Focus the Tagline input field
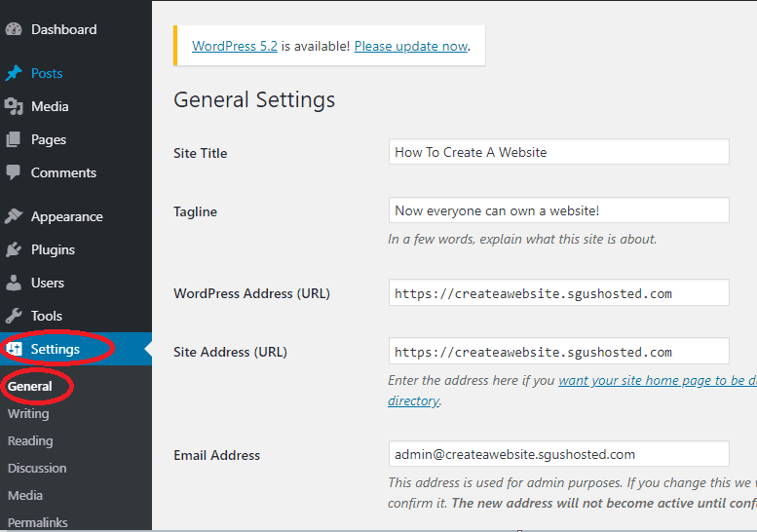This screenshot has height=532, width=757. [x=558, y=210]
